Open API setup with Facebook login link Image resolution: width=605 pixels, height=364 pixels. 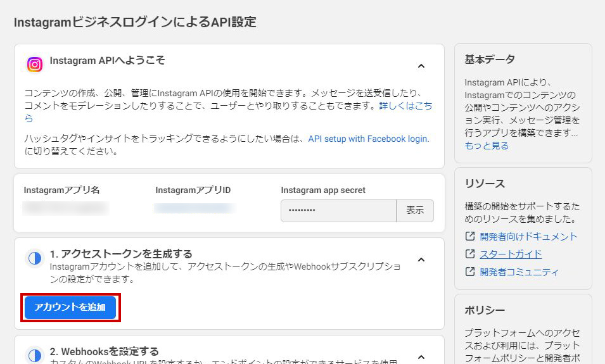(369, 139)
